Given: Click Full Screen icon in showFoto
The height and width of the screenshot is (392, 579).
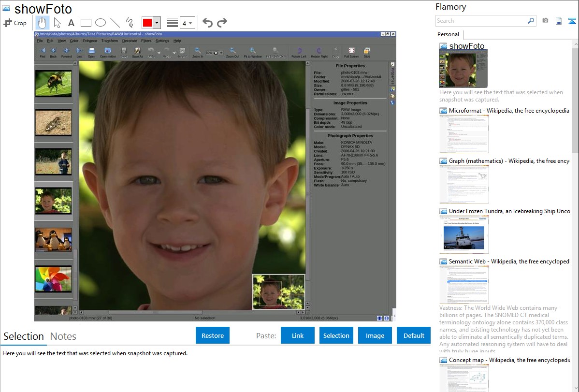Looking at the screenshot, I should tap(351, 53).
